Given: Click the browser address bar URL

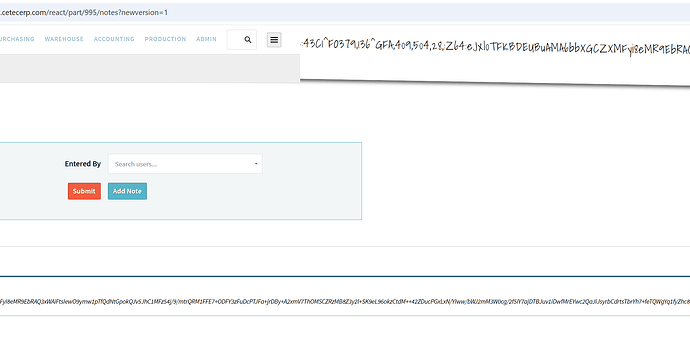Looking at the screenshot, I should [x=84, y=12].
